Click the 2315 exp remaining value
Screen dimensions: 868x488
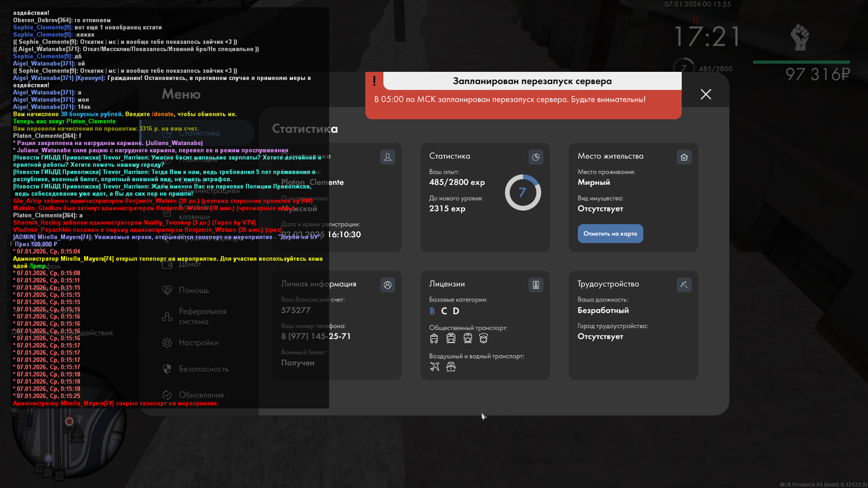point(448,208)
